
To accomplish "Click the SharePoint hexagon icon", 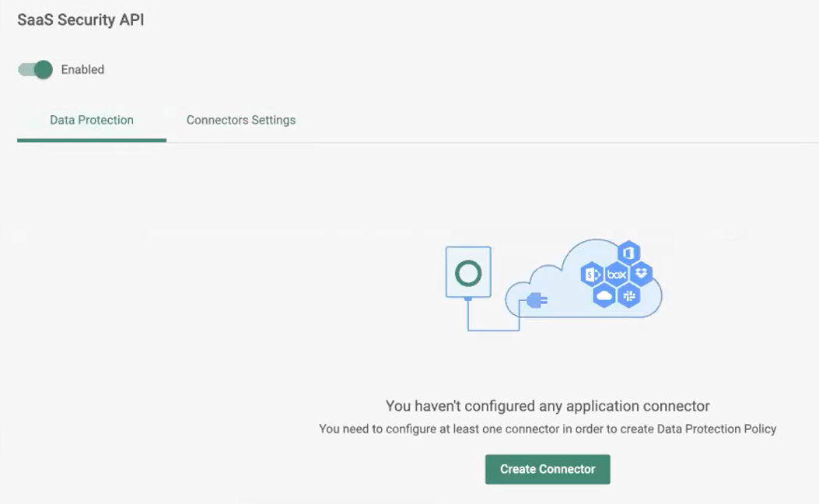I will point(593,274).
